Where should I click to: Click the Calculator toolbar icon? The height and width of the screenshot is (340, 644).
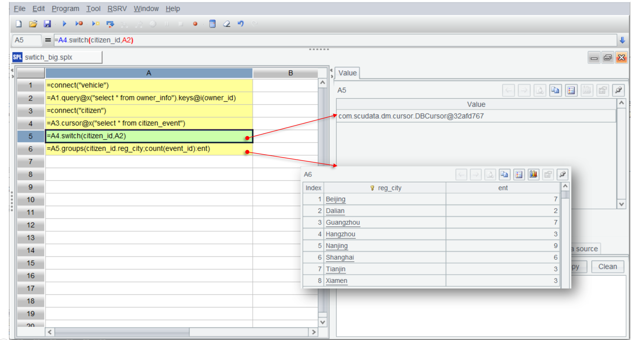tap(212, 24)
